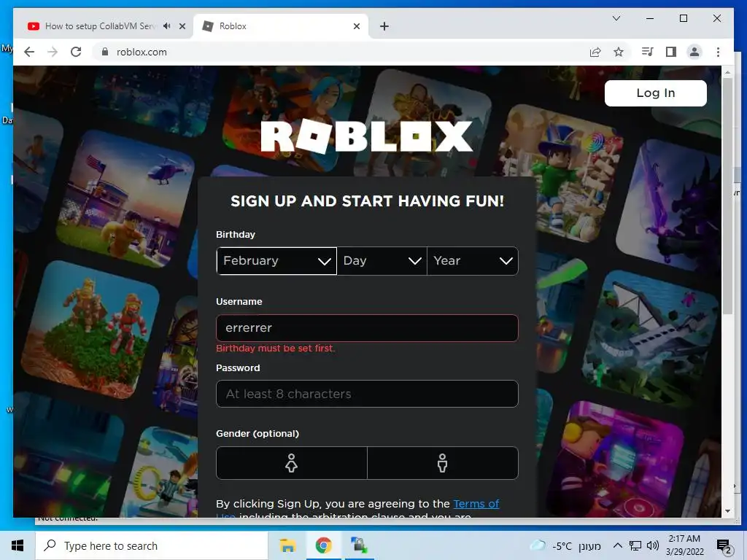Screen dimensions: 747x560
Task: Click the scrollbar down arrow
Action: point(727,511)
